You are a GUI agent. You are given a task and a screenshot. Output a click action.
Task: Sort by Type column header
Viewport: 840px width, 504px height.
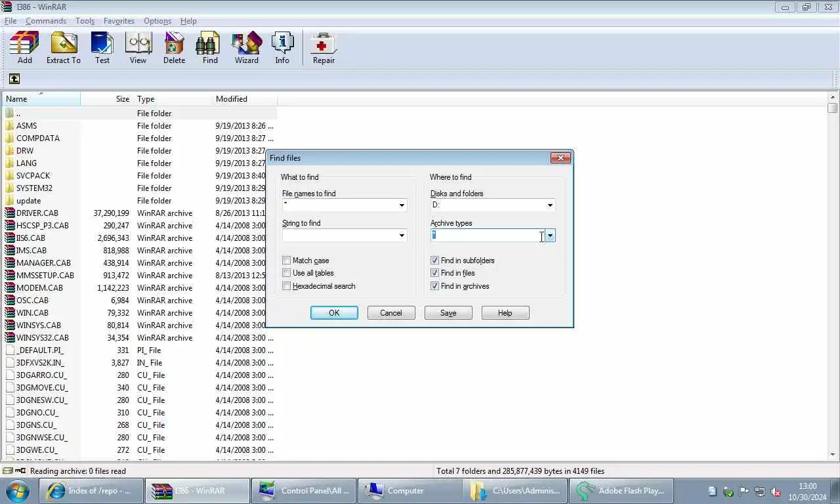[x=173, y=99]
